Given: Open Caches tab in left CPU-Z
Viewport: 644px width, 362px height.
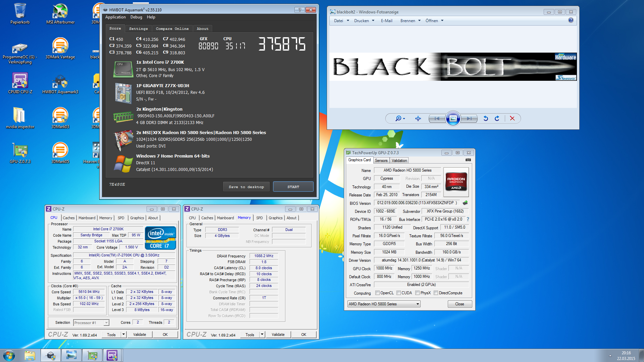Looking at the screenshot, I should tap(68, 218).
